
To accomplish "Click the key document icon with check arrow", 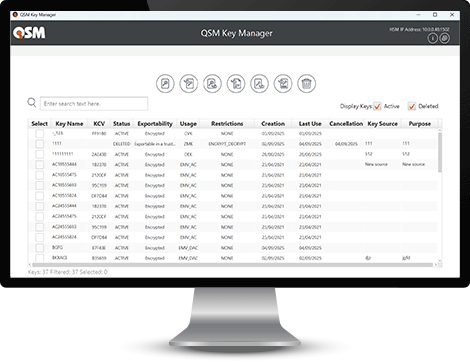I will [x=189, y=83].
